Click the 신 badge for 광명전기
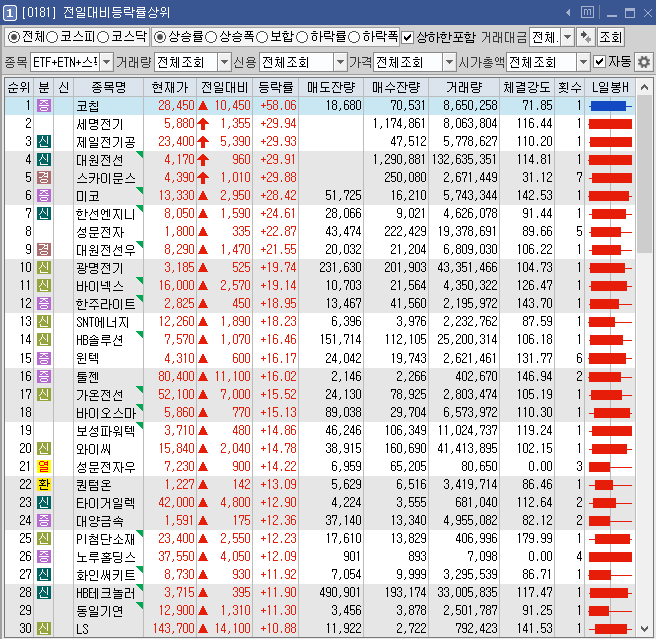 coord(44,267)
